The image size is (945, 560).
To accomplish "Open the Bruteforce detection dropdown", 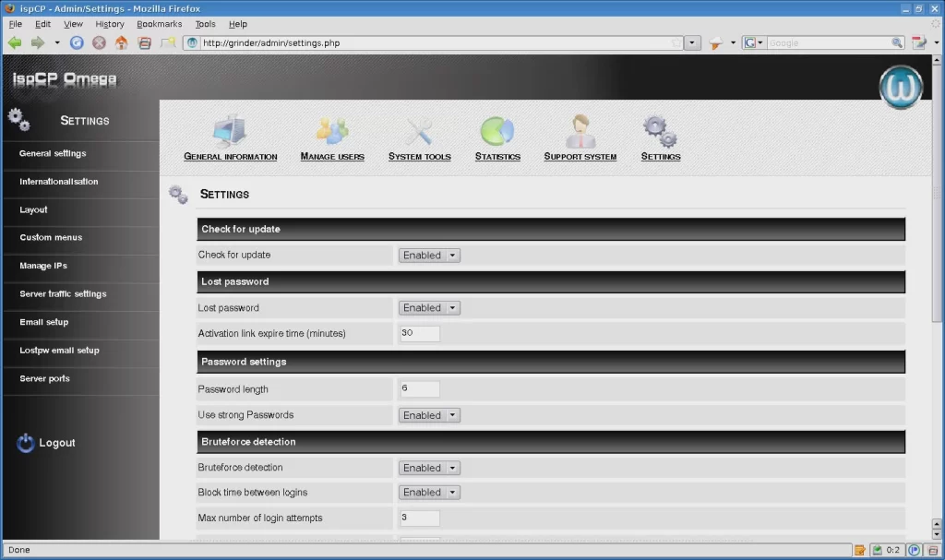I will click(429, 468).
